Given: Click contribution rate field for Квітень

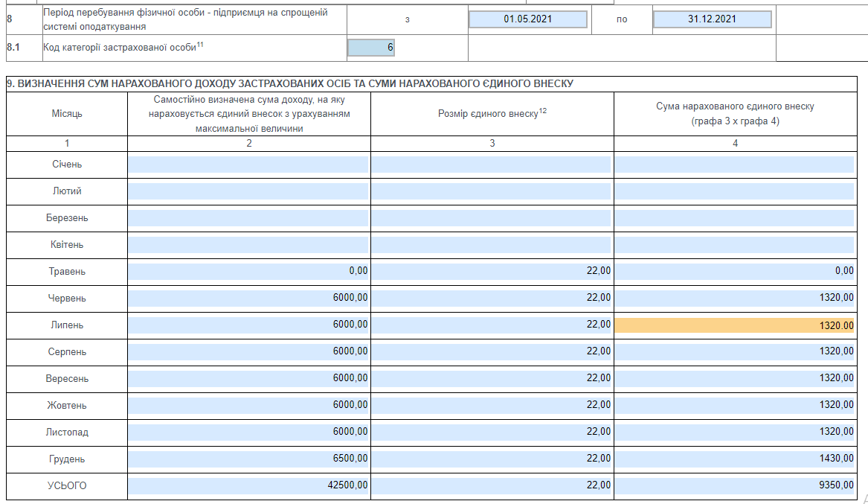Looking at the screenshot, I should click(491, 245).
